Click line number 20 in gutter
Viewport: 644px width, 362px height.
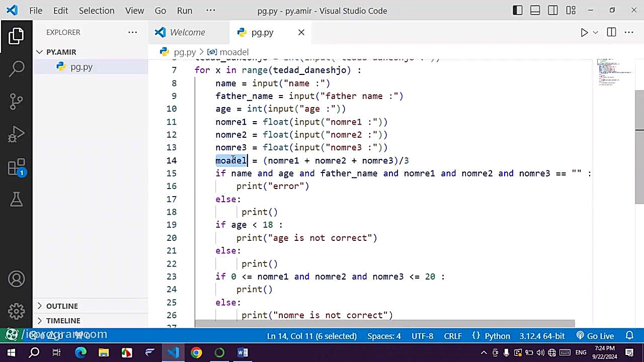[x=172, y=238]
